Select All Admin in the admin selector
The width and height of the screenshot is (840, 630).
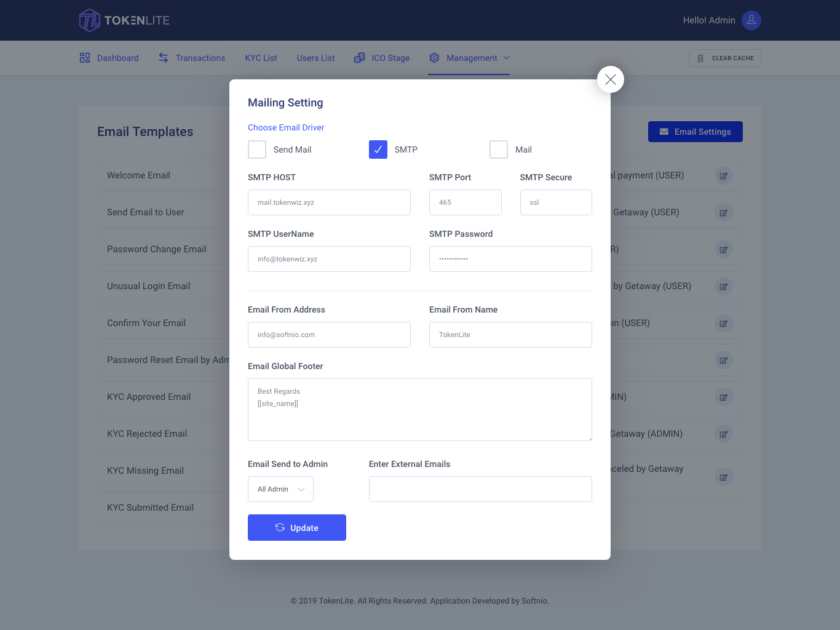pos(273,488)
